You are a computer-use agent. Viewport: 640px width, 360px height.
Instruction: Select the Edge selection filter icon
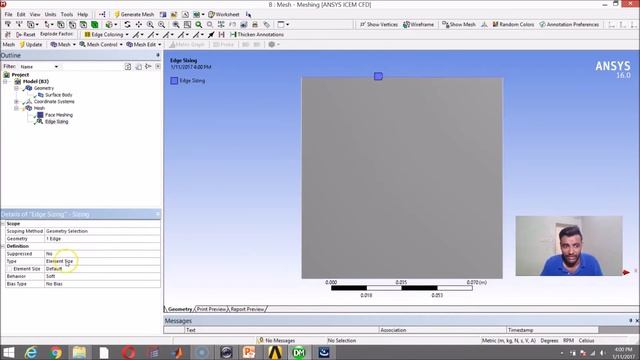(x=72, y=24)
